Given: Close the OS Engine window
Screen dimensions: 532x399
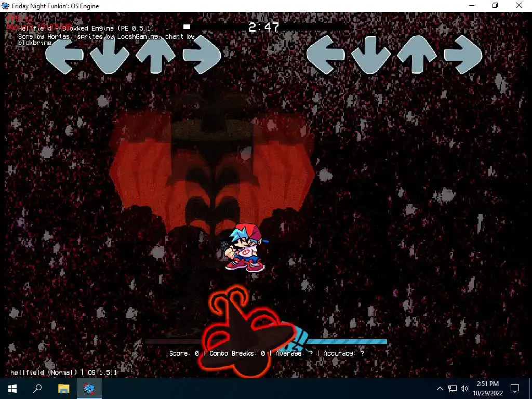Looking at the screenshot, I should pos(519,5).
